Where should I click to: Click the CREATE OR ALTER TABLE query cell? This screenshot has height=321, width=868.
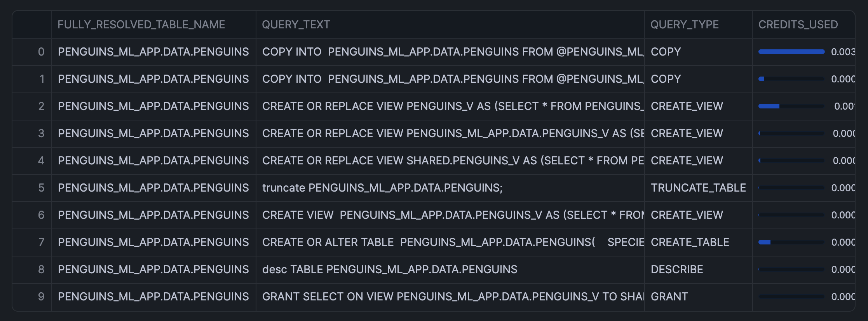tap(453, 242)
